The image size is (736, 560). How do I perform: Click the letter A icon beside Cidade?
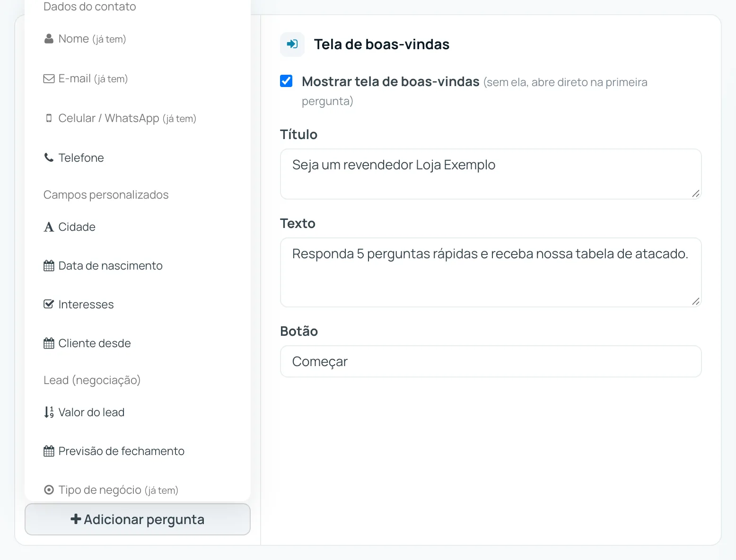(49, 227)
